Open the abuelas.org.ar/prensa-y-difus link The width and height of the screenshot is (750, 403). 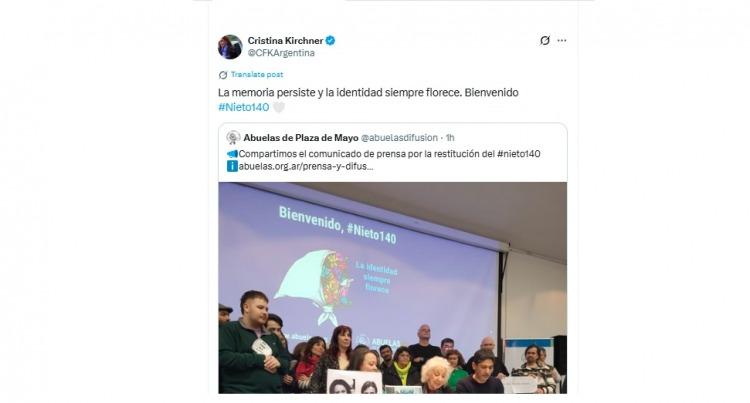(306, 166)
